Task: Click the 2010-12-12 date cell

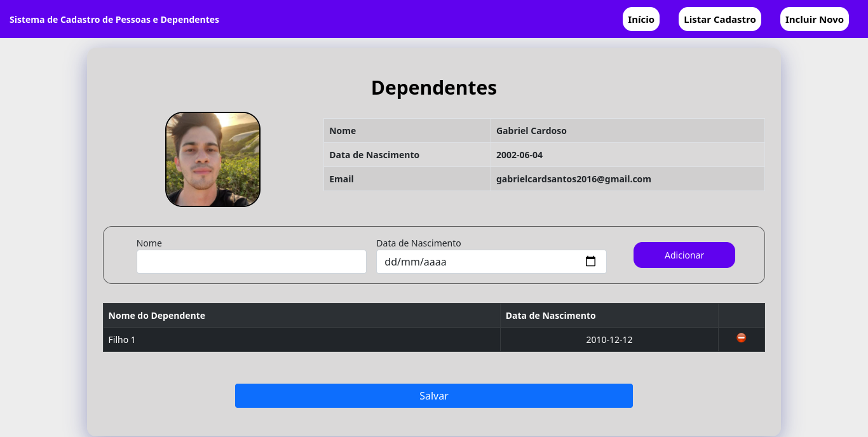Action: (x=609, y=339)
